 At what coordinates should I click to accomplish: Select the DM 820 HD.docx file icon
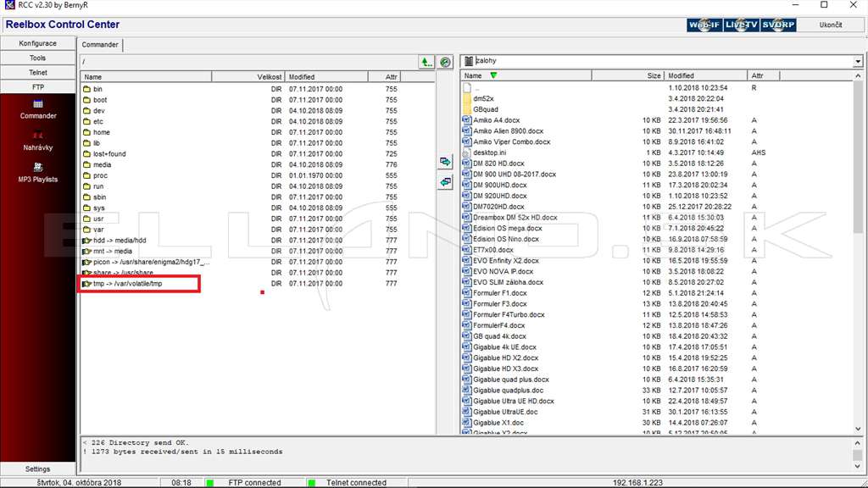click(467, 164)
